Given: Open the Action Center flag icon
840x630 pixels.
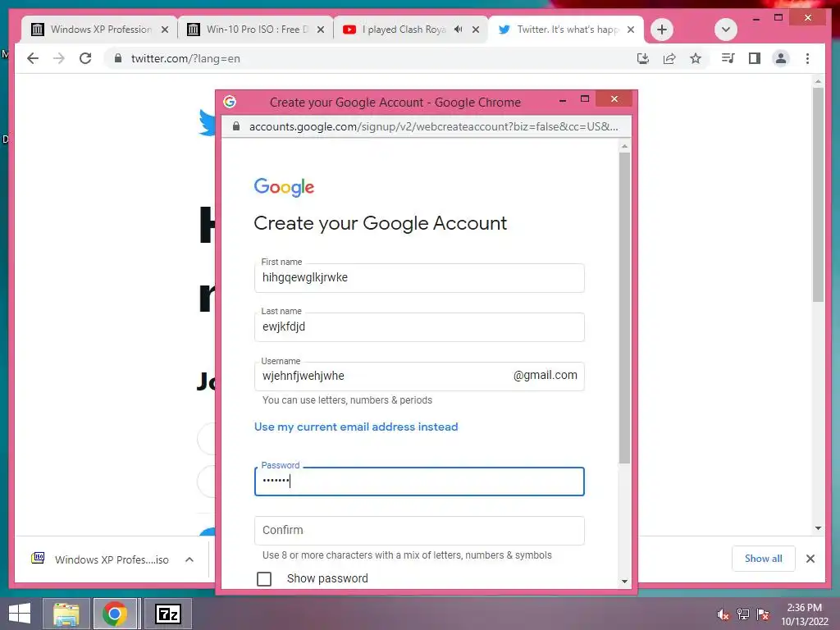Looking at the screenshot, I should click(x=763, y=614).
